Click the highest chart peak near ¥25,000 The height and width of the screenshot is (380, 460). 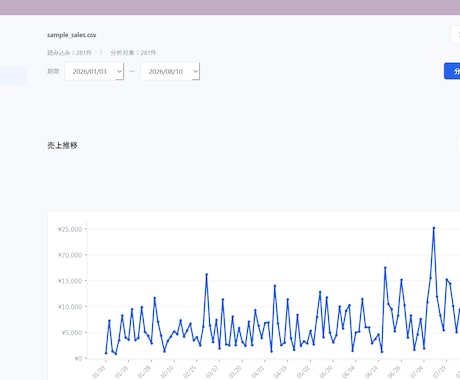(x=434, y=228)
